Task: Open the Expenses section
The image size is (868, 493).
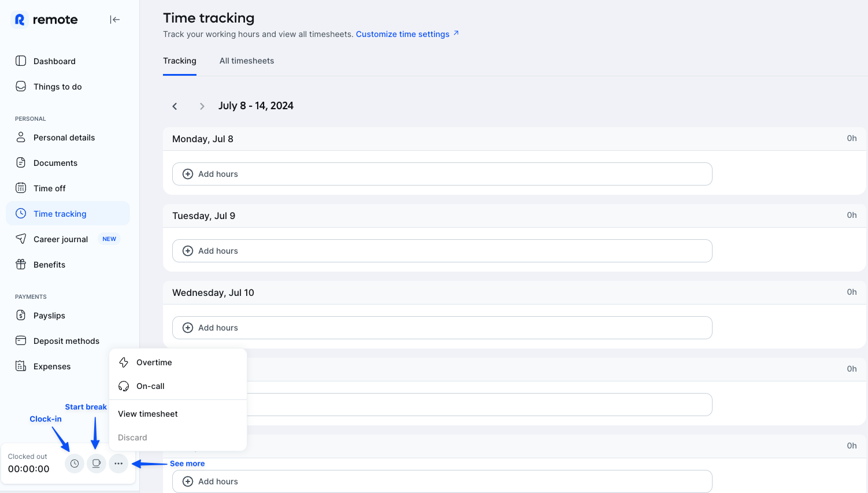Action: point(52,366)
